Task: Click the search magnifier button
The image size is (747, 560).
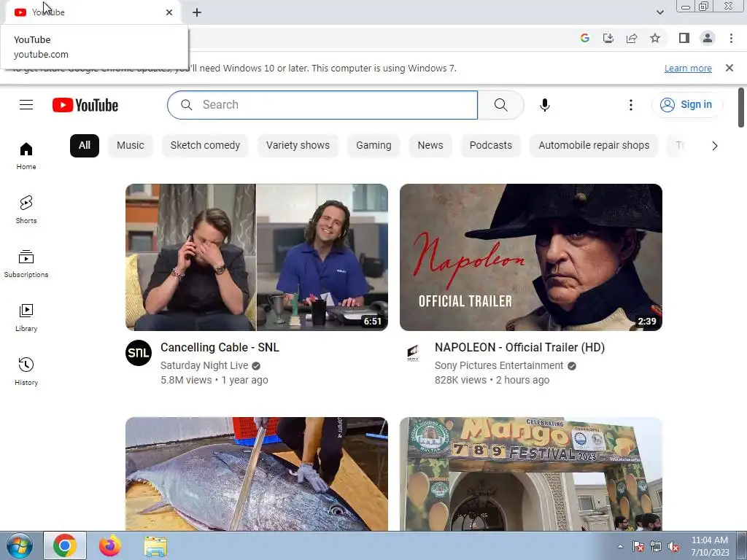Action: (500, 105)
